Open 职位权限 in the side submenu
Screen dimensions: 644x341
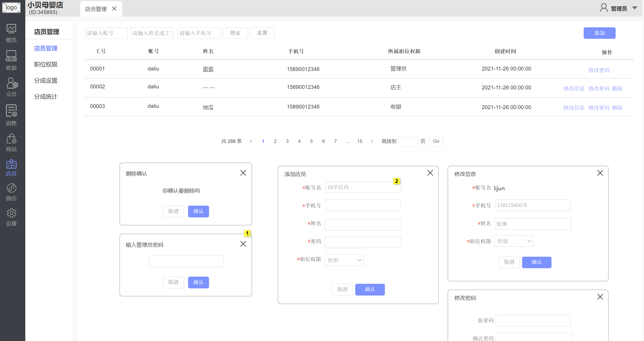tap(46, 64)
